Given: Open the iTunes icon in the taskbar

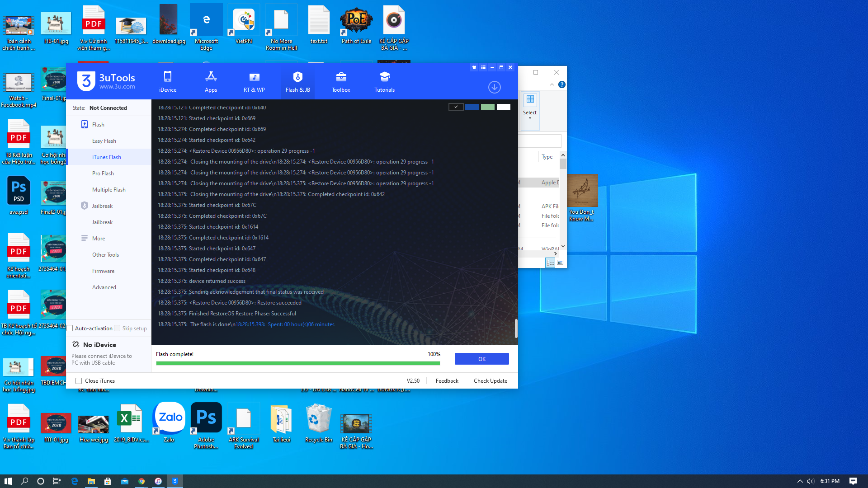Looking at the screenshot, I should pos(158,481).
